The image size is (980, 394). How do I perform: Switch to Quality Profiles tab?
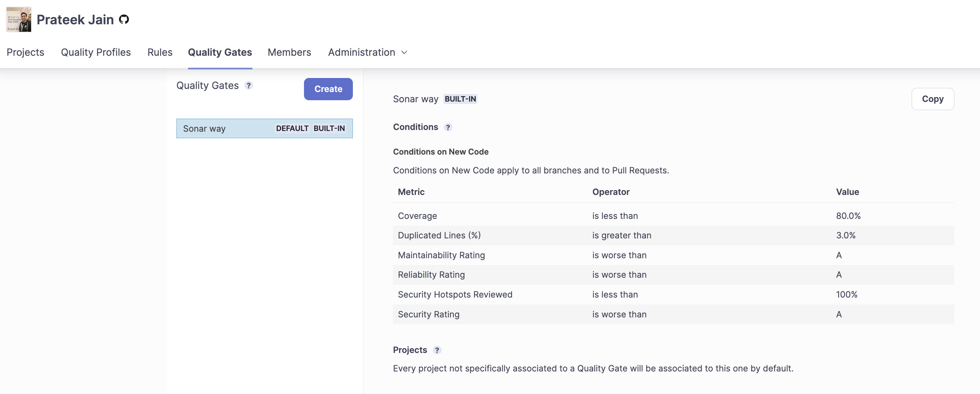point(96,52)
